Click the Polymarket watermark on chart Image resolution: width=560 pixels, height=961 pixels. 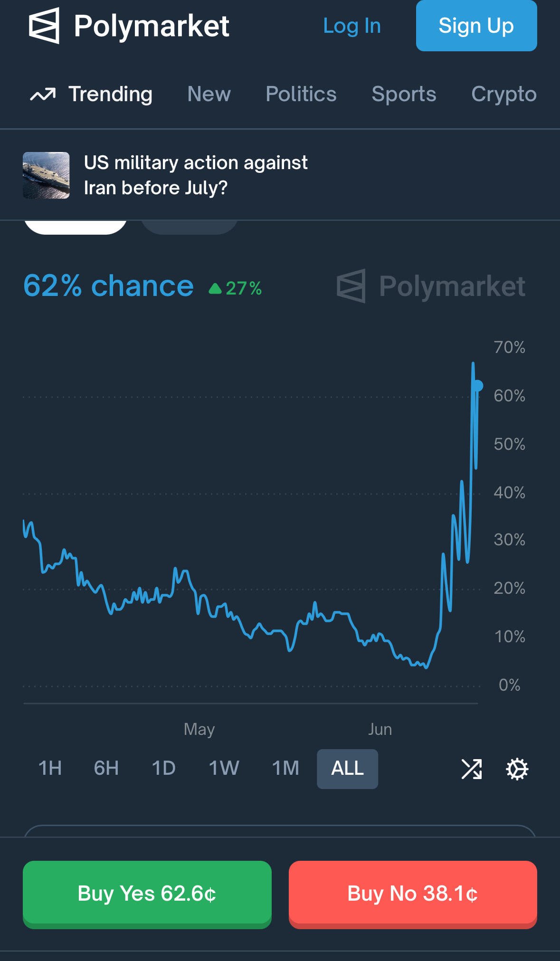pyautogui.click(x=431, y=286)
